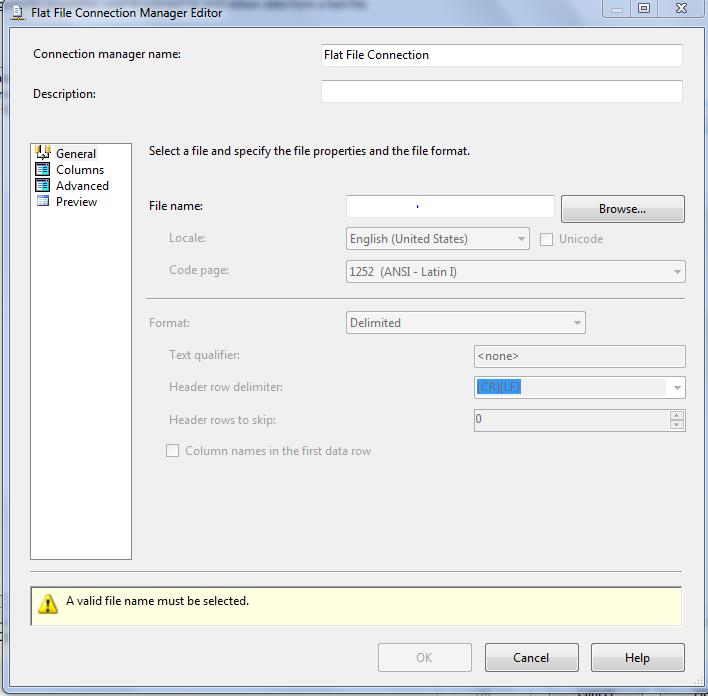
Task: Click the Advanced page icon
Action: [43, 186]
